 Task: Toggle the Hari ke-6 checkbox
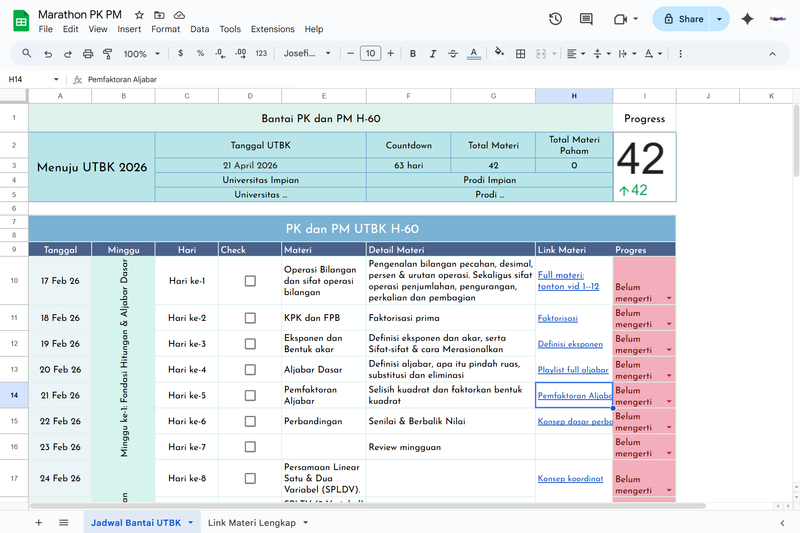coord(250,422)
